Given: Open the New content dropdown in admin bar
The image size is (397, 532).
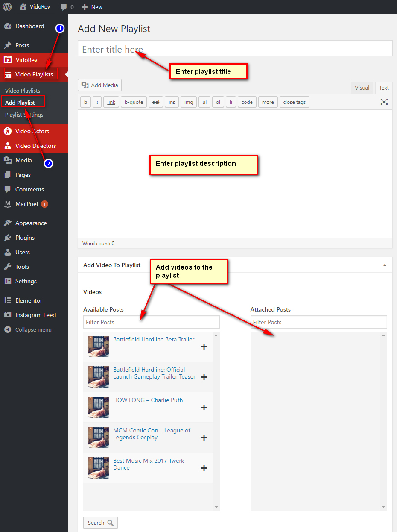Looking at the screenshot, I should (x=92, y=7).
